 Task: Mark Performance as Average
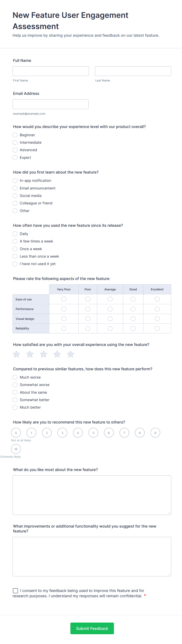[110, 309]
